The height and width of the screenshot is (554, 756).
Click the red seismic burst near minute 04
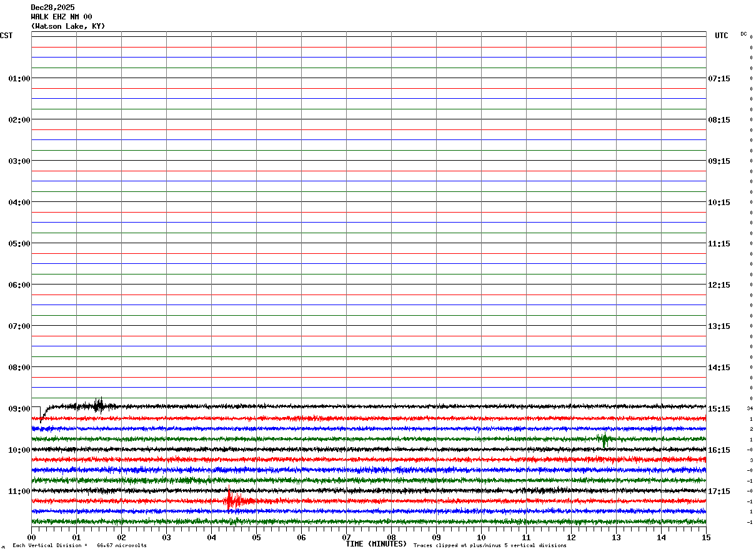click(234, 500)
